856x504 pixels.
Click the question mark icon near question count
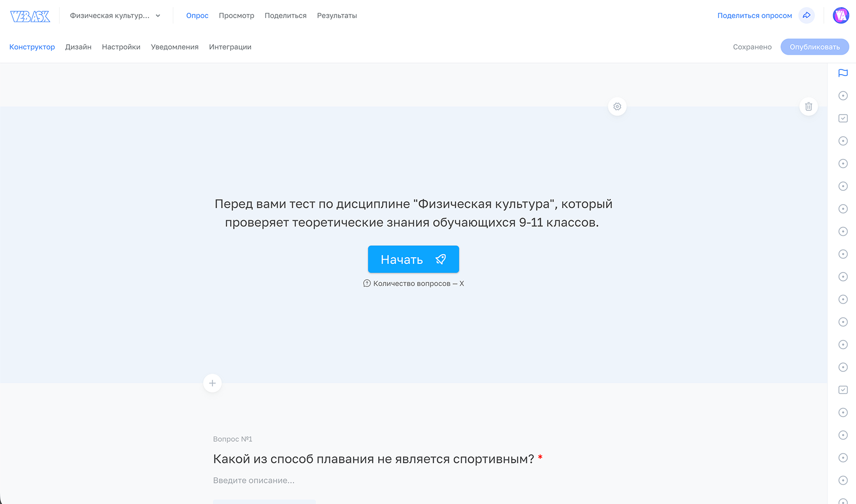(367, 283)
